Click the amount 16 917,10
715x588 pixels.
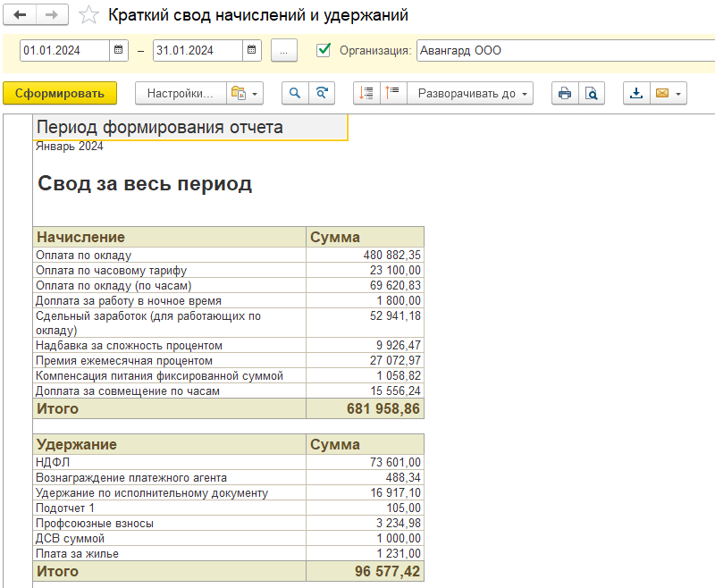click(395, 492)
